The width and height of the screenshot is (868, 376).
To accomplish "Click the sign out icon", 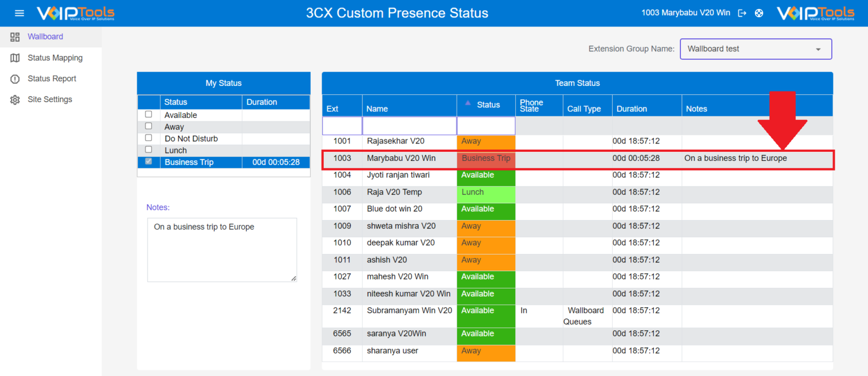I will click(742, 12).
